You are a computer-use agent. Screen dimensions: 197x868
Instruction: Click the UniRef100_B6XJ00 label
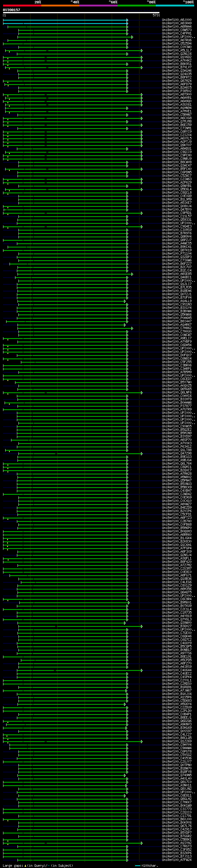(x=177, y=819)
